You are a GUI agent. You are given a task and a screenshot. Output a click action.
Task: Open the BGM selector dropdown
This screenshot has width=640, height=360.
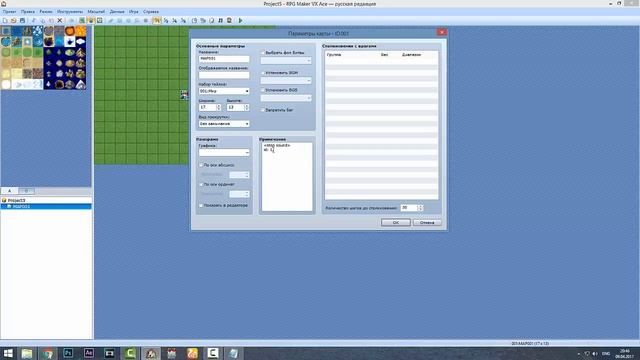[x=286, y=81]
